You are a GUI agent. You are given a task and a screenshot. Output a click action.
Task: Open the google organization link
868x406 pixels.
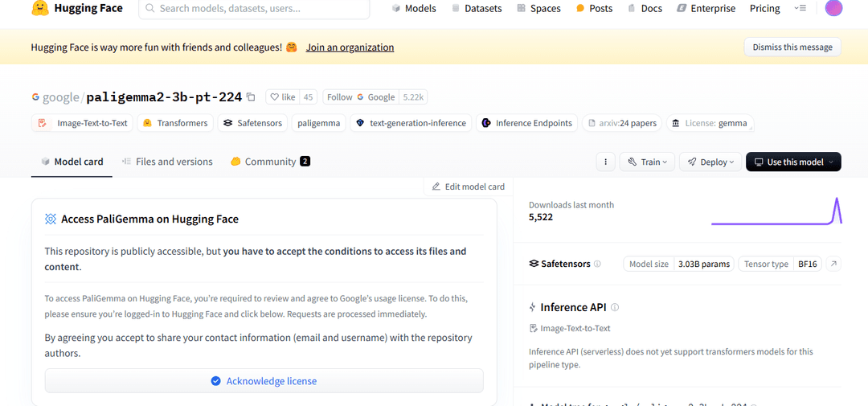(61, 97)
